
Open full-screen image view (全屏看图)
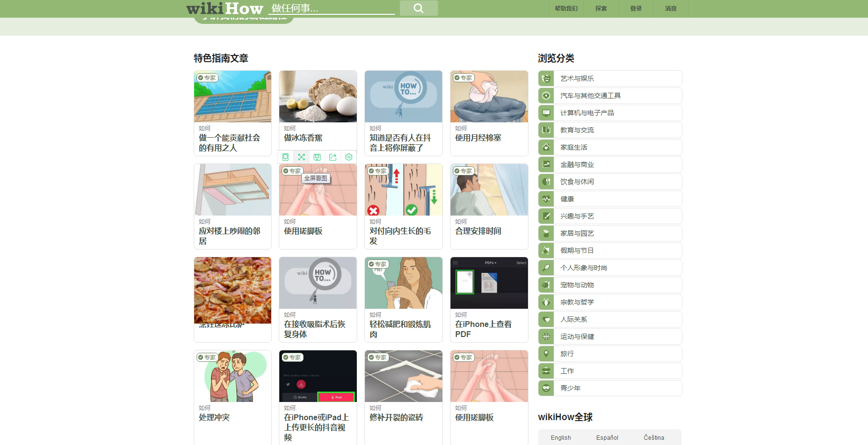[x=301, y=157]
